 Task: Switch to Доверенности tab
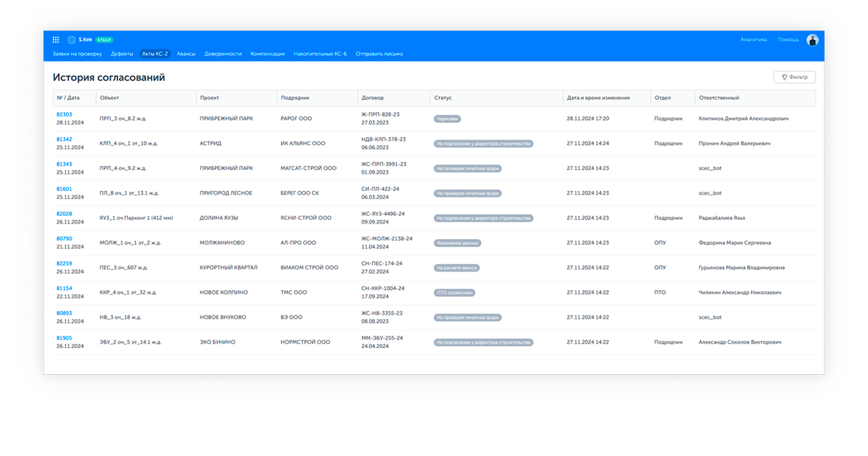[x=223, y=54]
